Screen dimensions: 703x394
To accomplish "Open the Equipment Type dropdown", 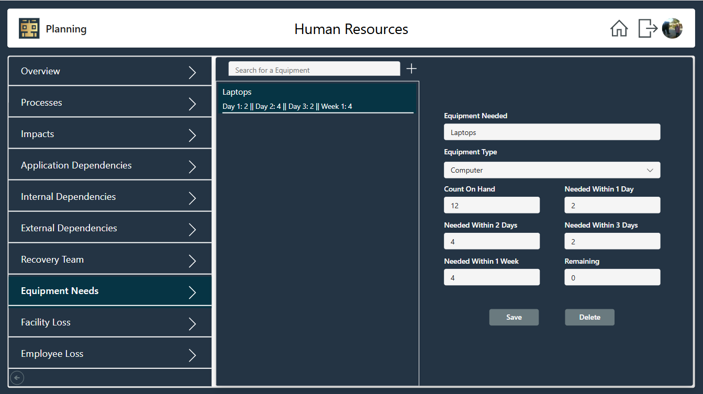I will (x=552, y=170).
